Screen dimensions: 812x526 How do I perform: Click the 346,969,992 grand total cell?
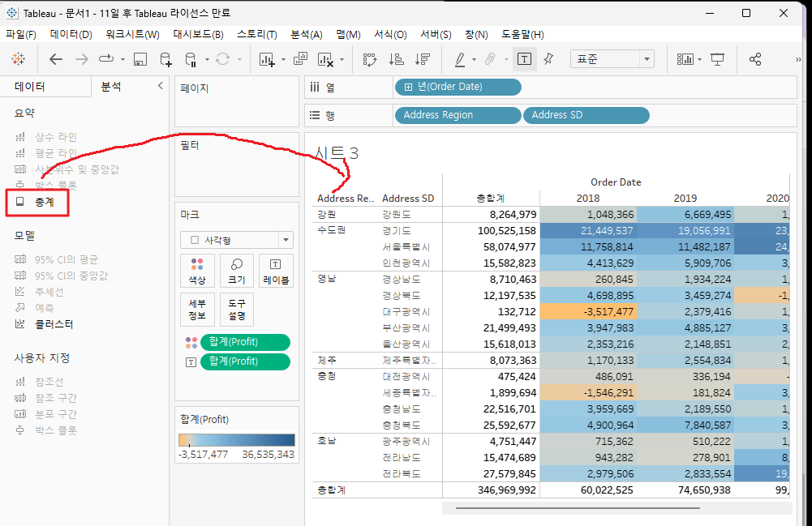tap(506, 490)
